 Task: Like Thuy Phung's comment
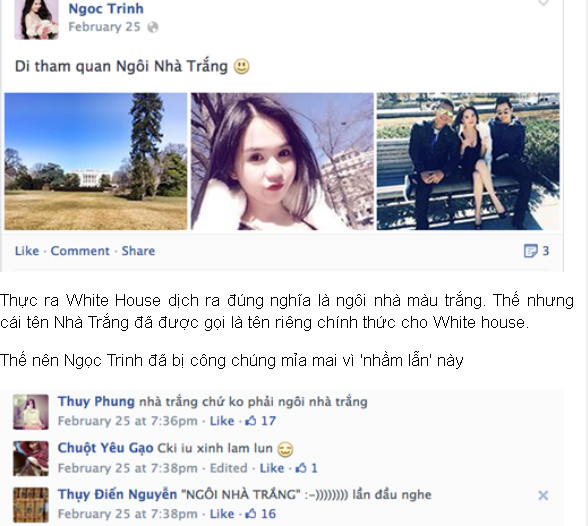(222, 421)
